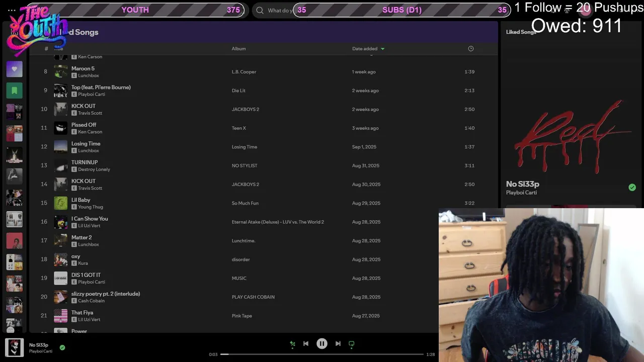This screenshot has width=644, height=362.
Task: Open artist Young Thug
Action: (x=91, y=207)
